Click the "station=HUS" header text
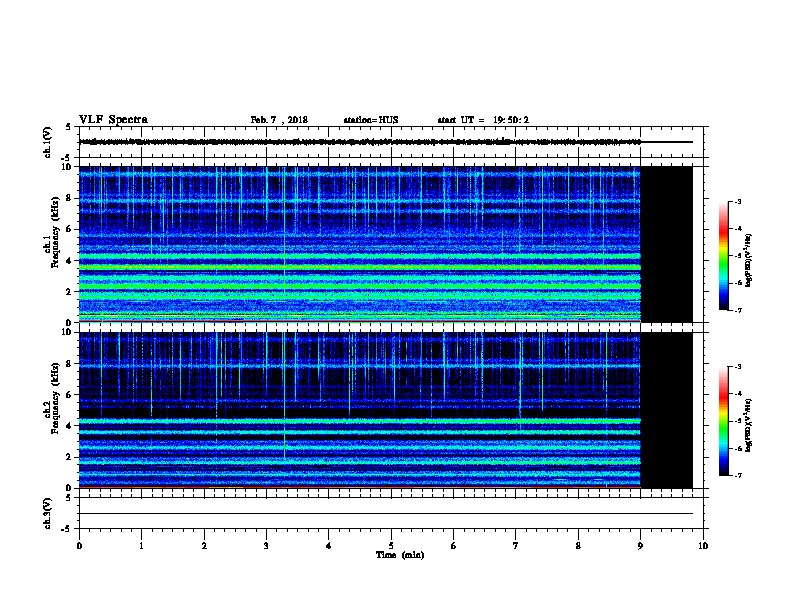 371,120
